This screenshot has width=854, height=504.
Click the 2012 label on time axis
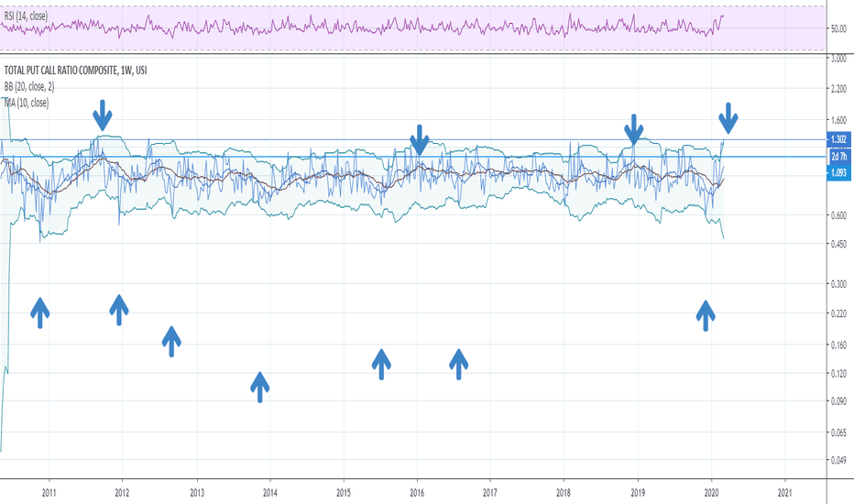122,493
